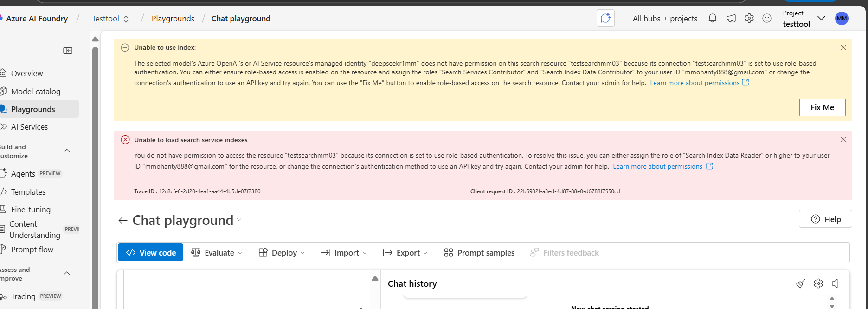Screen dimensions: 868x309
Task: Click the smiley feedback icon
Action: point(767,19)
